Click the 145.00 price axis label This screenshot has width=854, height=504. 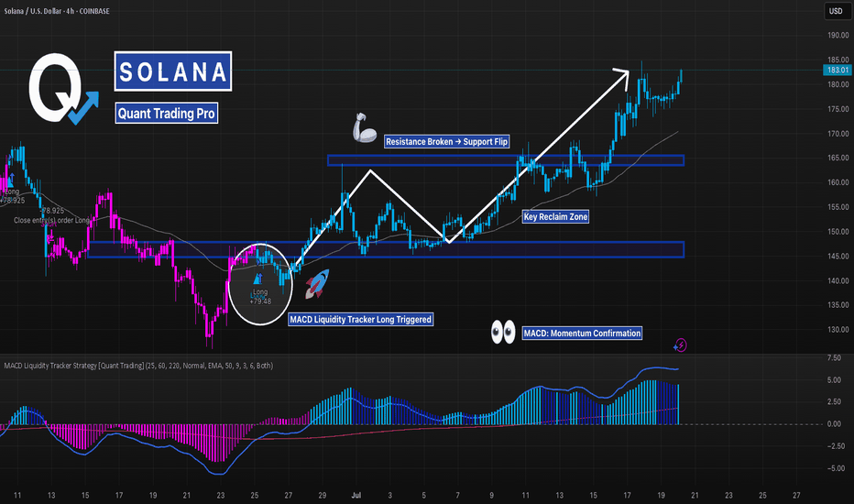point(838,256)
